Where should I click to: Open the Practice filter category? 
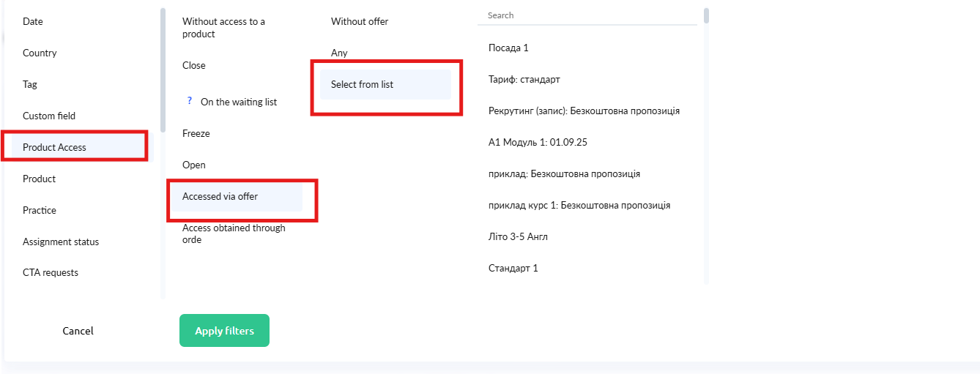(40, 211)
